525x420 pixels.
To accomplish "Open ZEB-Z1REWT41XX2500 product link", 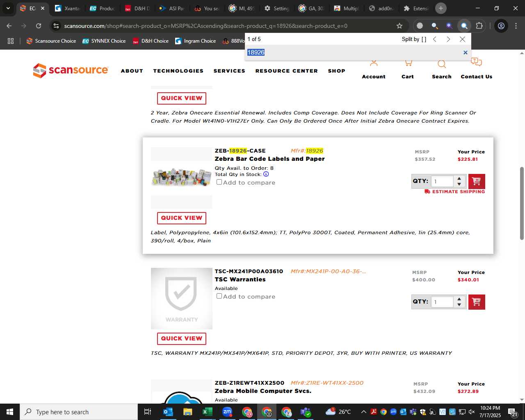I will pyautogui.click(x=249, y=383).
